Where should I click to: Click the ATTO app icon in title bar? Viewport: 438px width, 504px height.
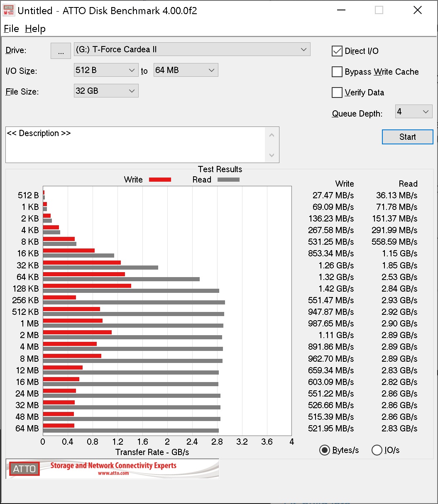[x=8, y=10]
